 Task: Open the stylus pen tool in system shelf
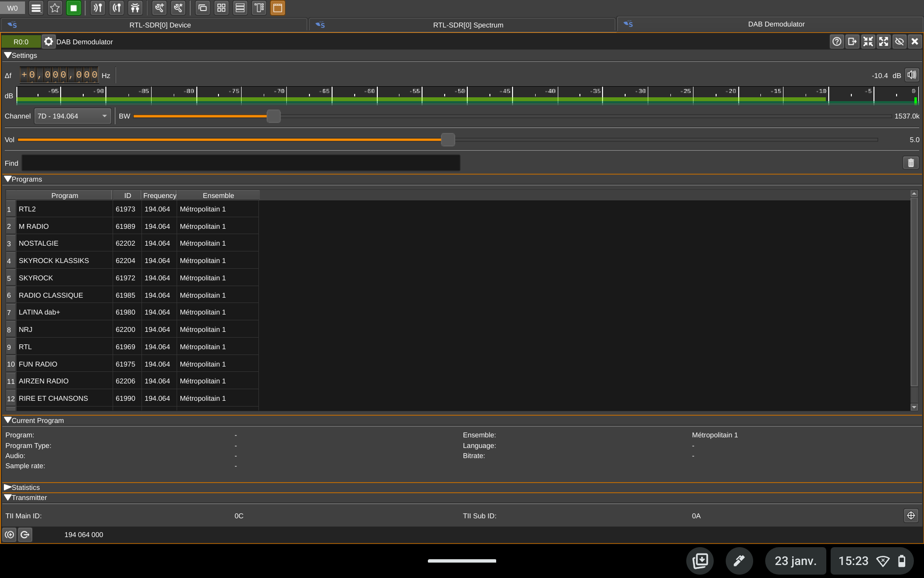(x=739, y=561)
